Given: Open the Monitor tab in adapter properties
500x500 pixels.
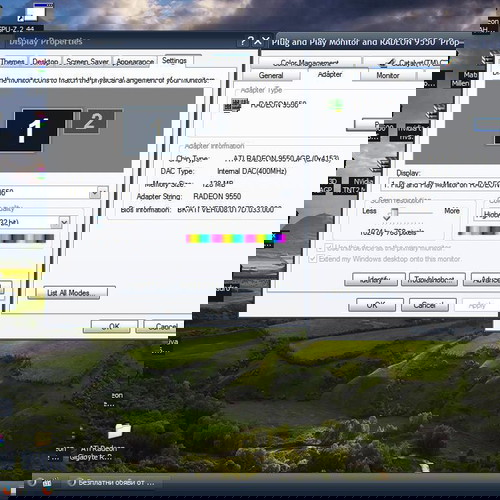Looking at the screenshot, I should [x=388, y=76].
